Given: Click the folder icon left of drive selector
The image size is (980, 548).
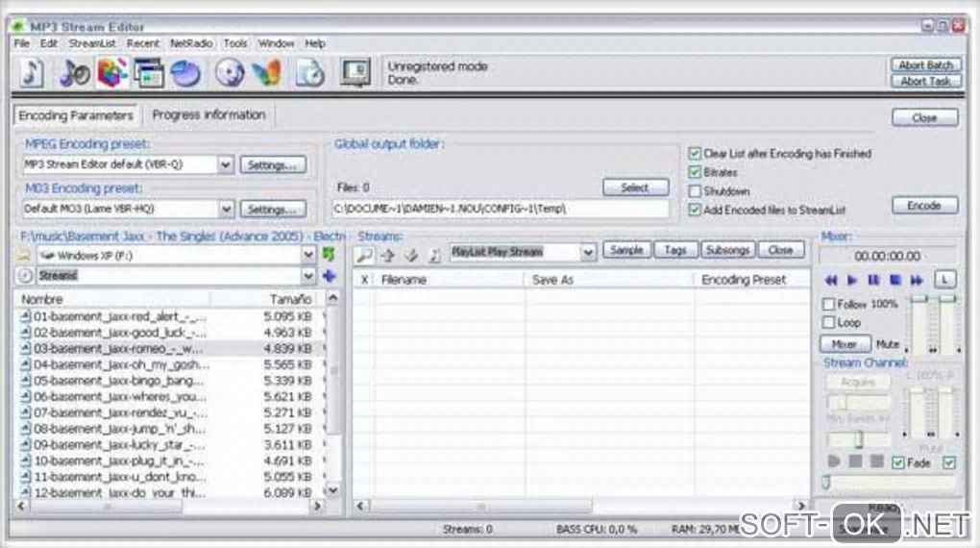Looking at the screenshot, I should coord(24,255).
